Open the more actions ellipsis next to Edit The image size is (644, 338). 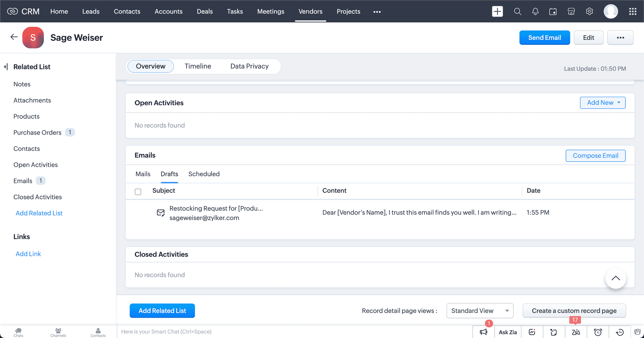pyautogui.click(x=620, y=38)
